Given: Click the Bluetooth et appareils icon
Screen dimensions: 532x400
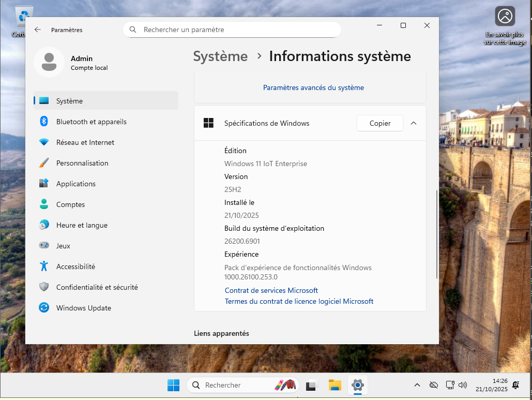Looking at the screenshot, I should coord(44,122).
